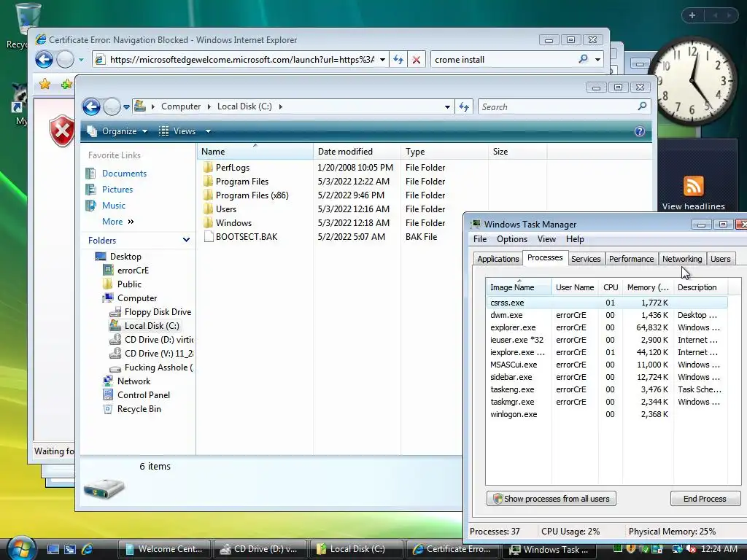Open Task Manager Options menu
Screen dimensions: 747x560
pyautogui.click(x=511, y=239)
